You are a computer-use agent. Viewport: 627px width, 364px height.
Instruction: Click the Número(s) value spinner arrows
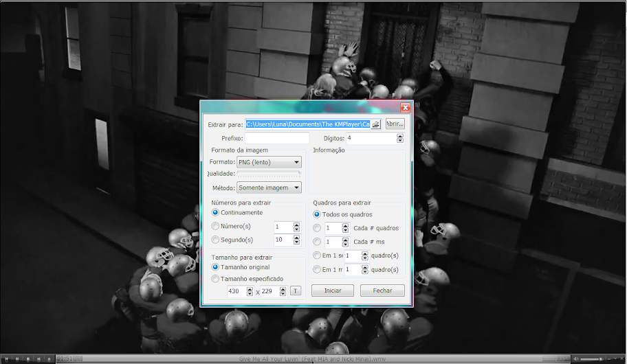coord(296,227)
